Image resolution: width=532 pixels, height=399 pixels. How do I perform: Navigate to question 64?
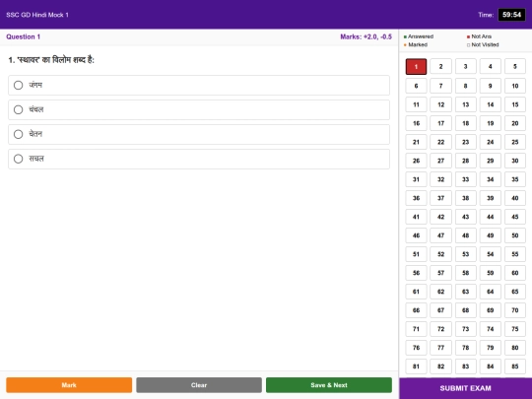pos(491,291)
